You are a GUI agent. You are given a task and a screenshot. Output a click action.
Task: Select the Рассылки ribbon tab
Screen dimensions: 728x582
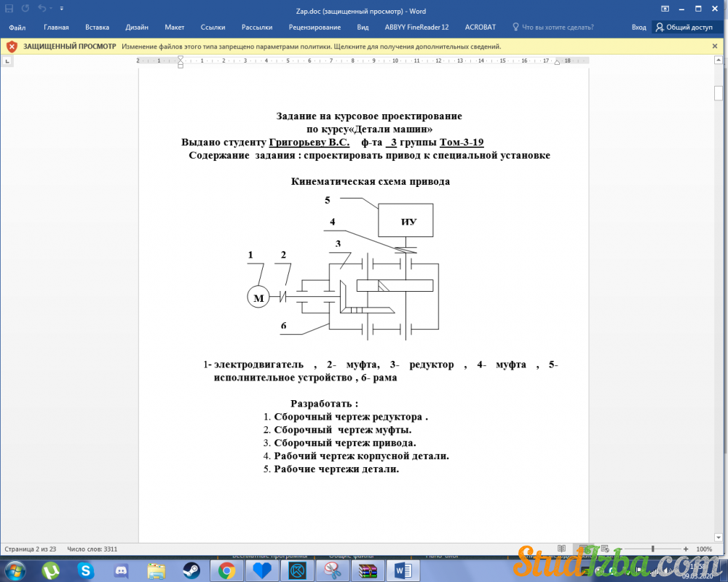point(257,28)
